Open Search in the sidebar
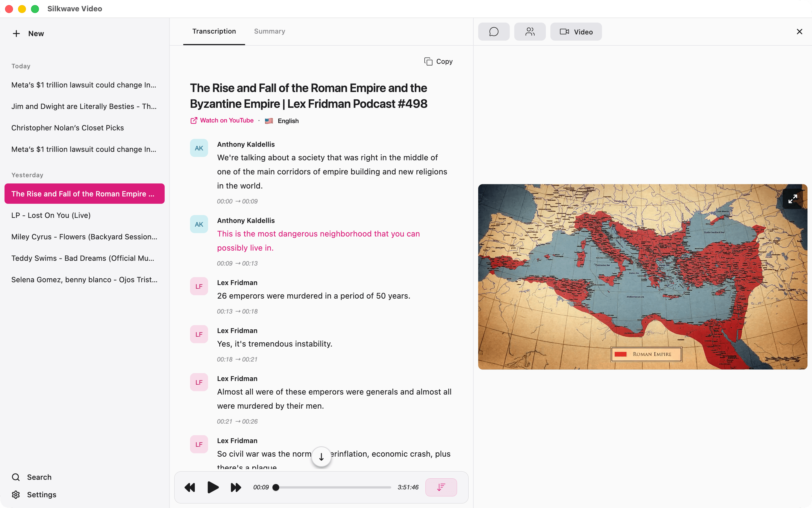812x508 pixels. point(32,477)
